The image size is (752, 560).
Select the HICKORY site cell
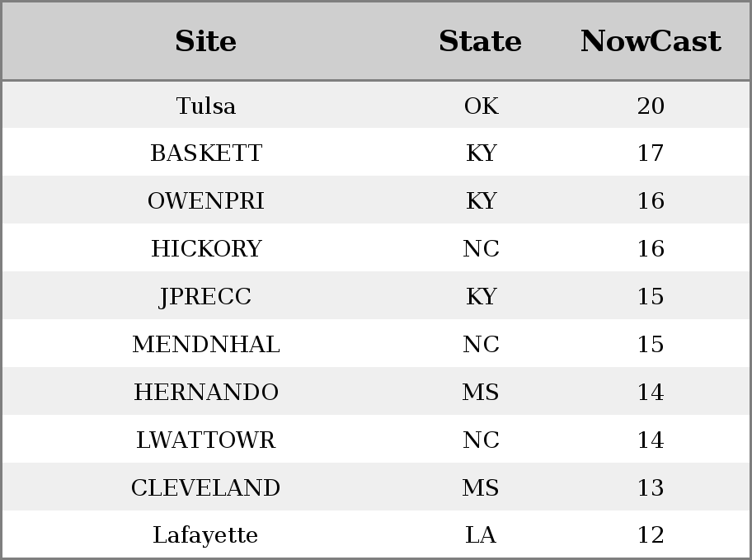[x=206, y=248]
